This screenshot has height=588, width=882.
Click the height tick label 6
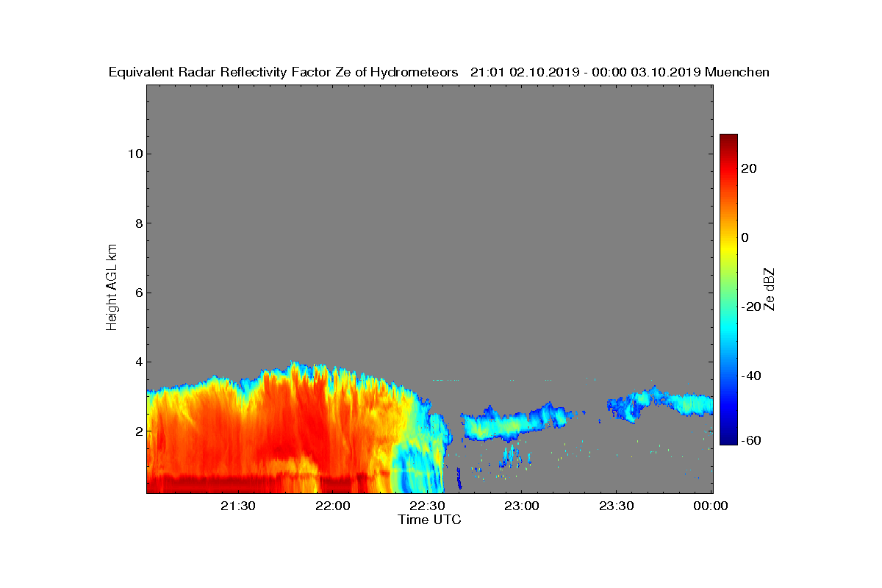tap(137, 293)
